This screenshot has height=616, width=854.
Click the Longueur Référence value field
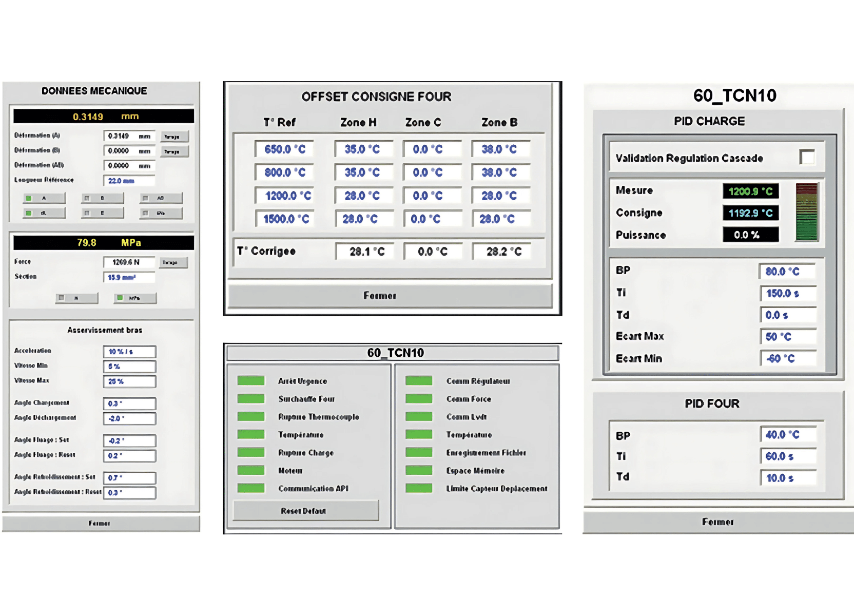tap(129, 181)
